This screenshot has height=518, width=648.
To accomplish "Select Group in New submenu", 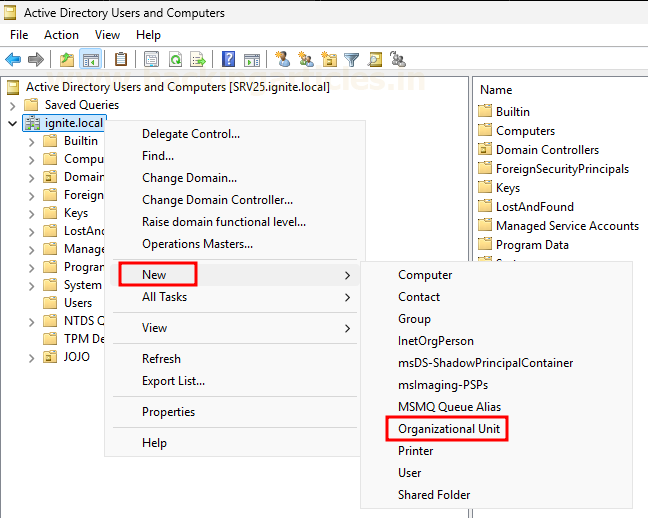I will coord(414,319).
